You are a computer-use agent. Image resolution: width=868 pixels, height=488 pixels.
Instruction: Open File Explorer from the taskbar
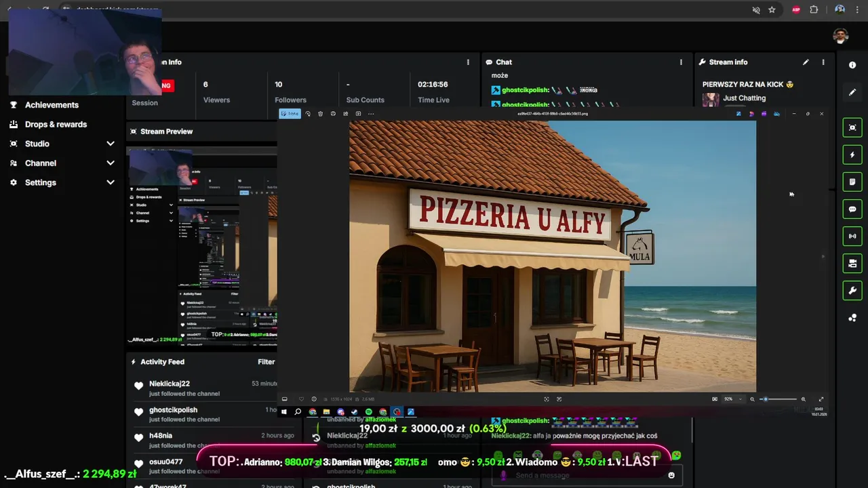(x=326, y=411)
